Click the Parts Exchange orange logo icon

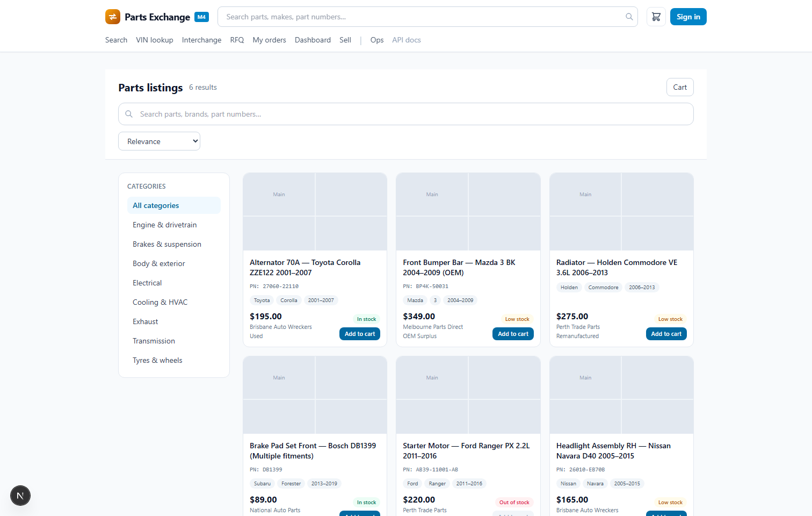(113, 17)
